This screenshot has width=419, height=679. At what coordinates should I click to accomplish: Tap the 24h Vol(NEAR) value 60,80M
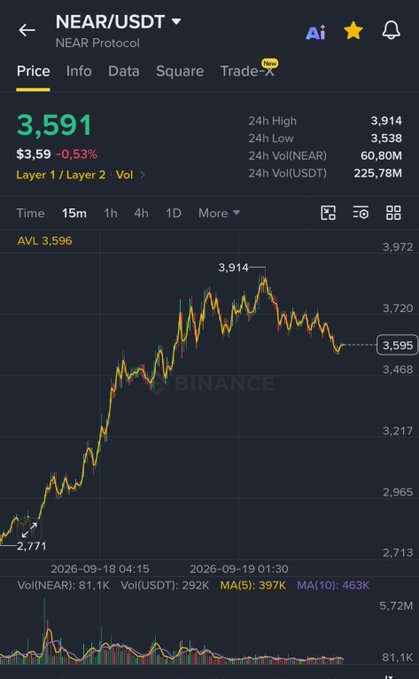(x=381, y=155)
